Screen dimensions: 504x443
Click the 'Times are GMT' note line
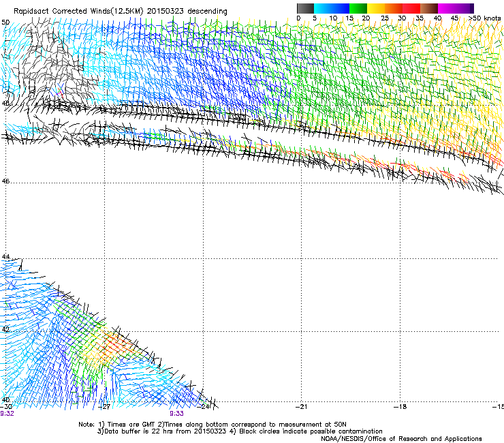(212, 425)
